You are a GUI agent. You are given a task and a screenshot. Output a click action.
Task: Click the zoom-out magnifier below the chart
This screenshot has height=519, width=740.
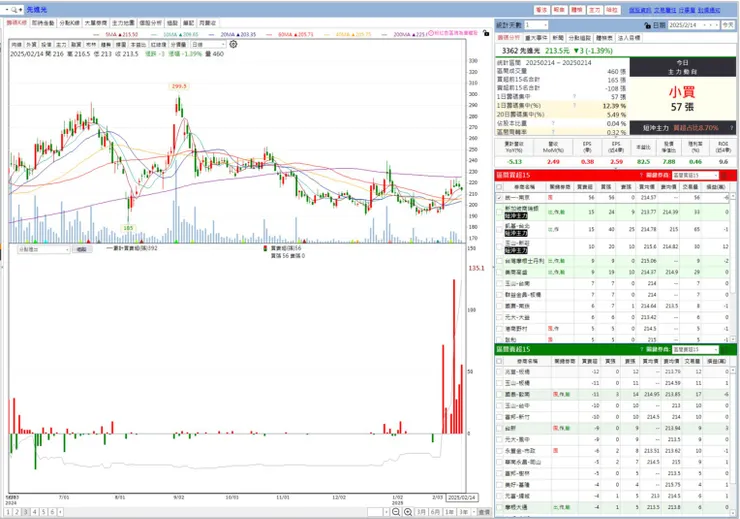pyautogui.click(x=396, y=512)
